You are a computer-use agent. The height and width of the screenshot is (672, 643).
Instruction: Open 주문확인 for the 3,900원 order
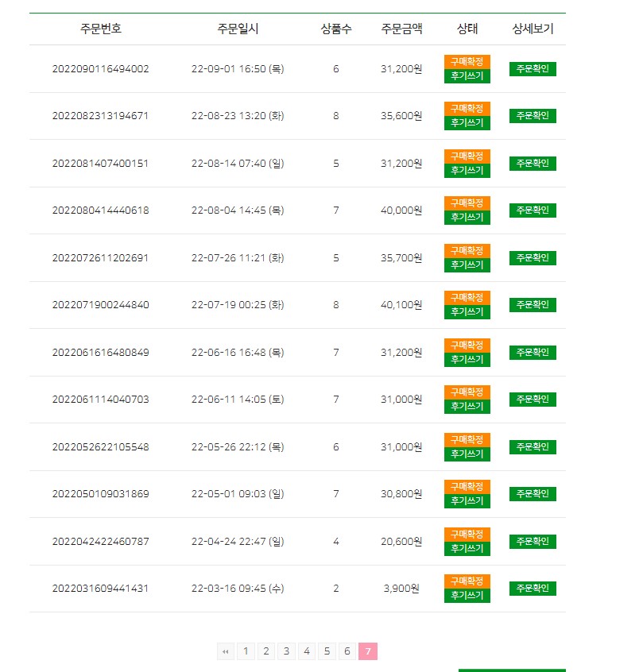coord(533,589)
